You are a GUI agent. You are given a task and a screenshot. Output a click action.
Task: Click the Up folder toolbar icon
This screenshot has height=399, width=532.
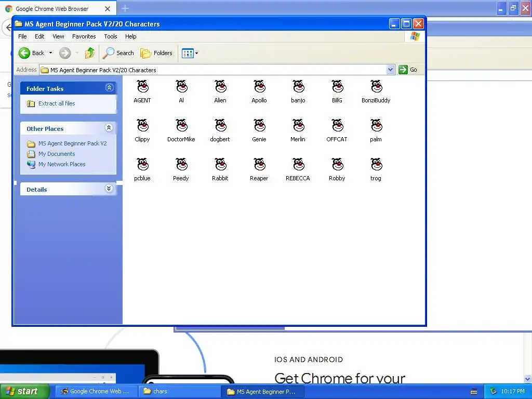click(90, 53)
